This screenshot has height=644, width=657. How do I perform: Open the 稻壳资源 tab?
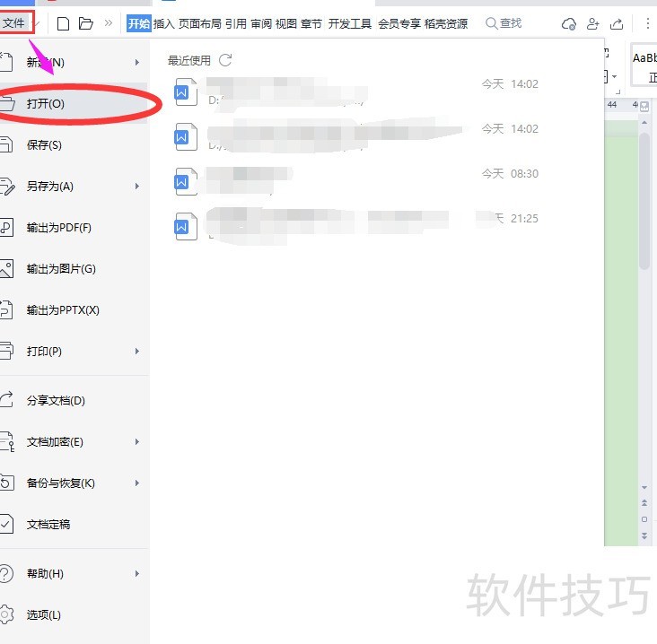446,23
